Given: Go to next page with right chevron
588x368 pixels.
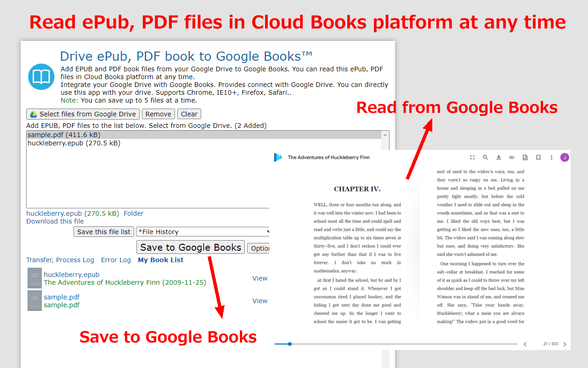Looking at the screenshot, I should pyautogui.click(x=565, y=344).
